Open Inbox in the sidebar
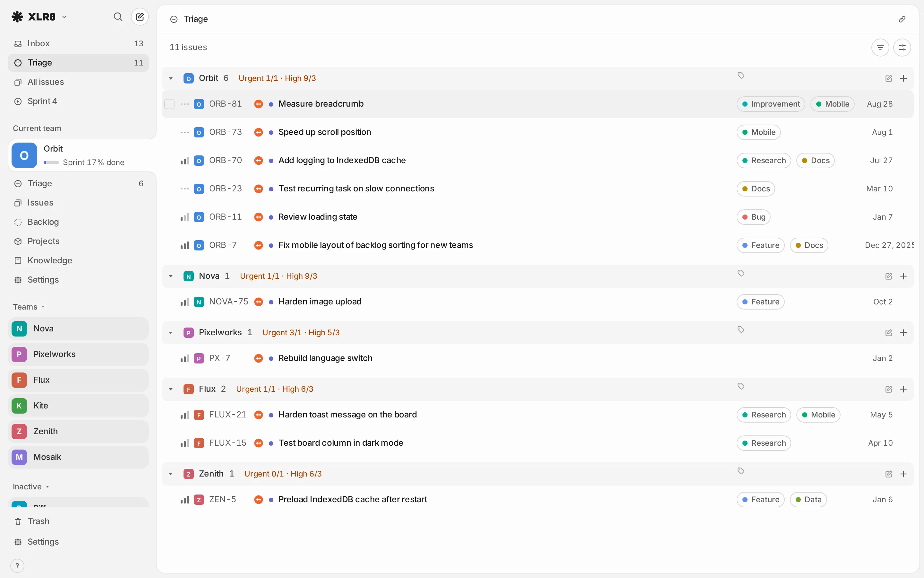This screenshot has width=924, height=578. pyautogui.click(x=78, y=44)
